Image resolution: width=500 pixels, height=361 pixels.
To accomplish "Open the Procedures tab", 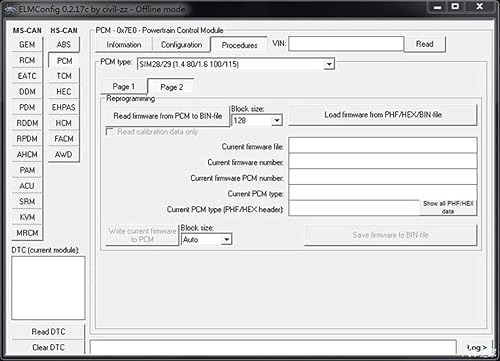I will coord(239,45).
